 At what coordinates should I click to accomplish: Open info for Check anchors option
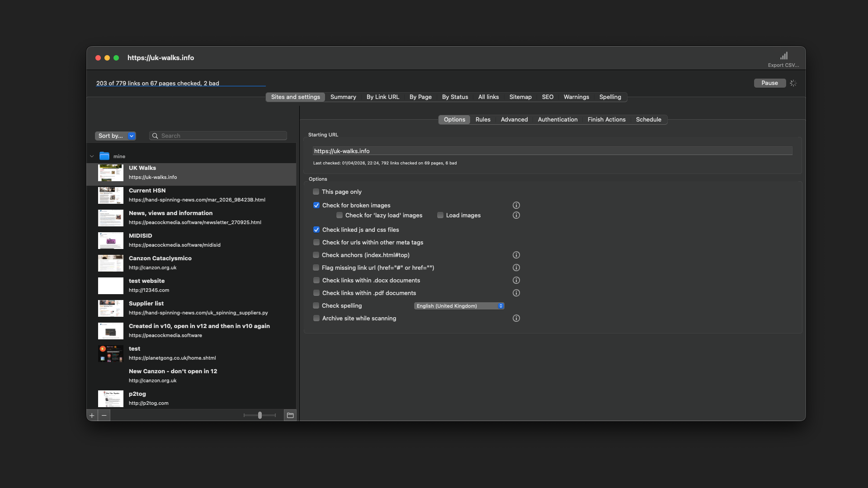[516, 255]
